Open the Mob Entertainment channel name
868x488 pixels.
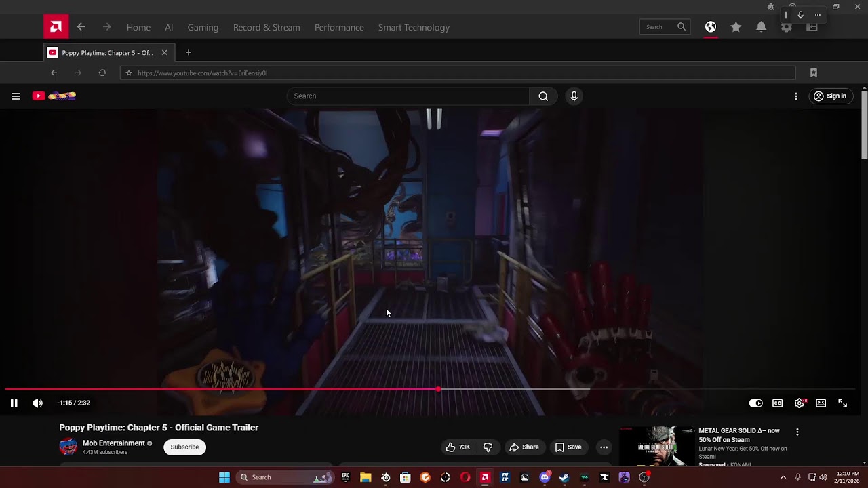coord(113,443)
